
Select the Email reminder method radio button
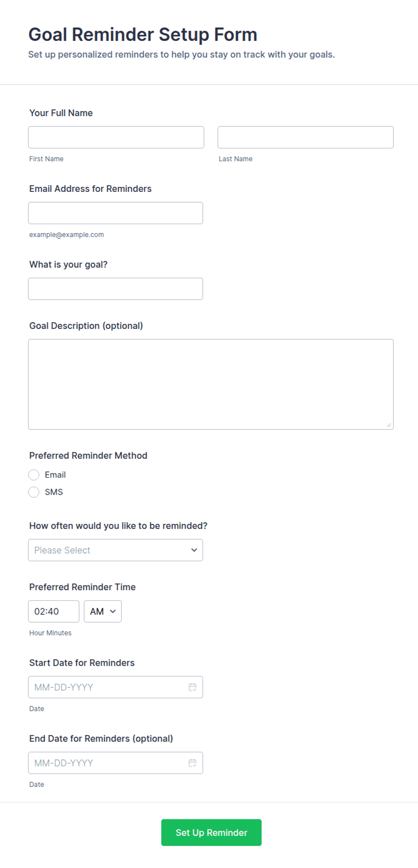coord(34,475)
